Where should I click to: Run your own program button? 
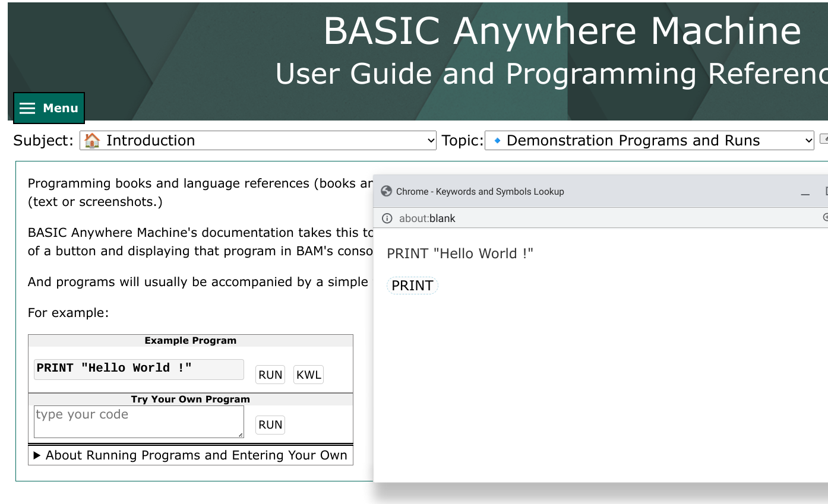pyautogui.click(x=270, y=424)
